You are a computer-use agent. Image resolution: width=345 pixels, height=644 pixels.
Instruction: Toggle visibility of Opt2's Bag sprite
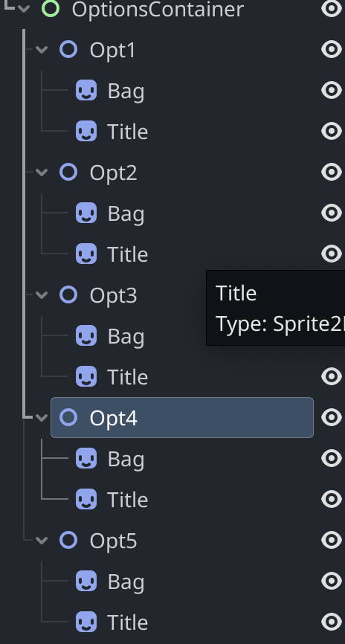coord(332,213)
